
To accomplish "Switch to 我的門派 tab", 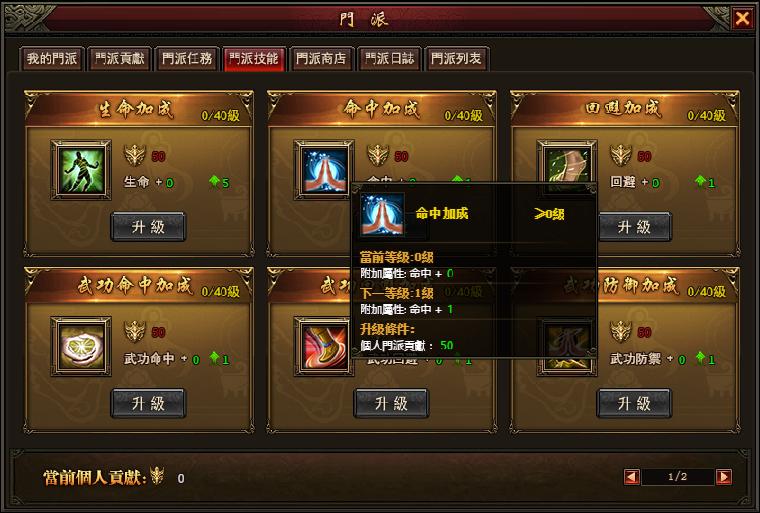I will click(x=52, y=59).
